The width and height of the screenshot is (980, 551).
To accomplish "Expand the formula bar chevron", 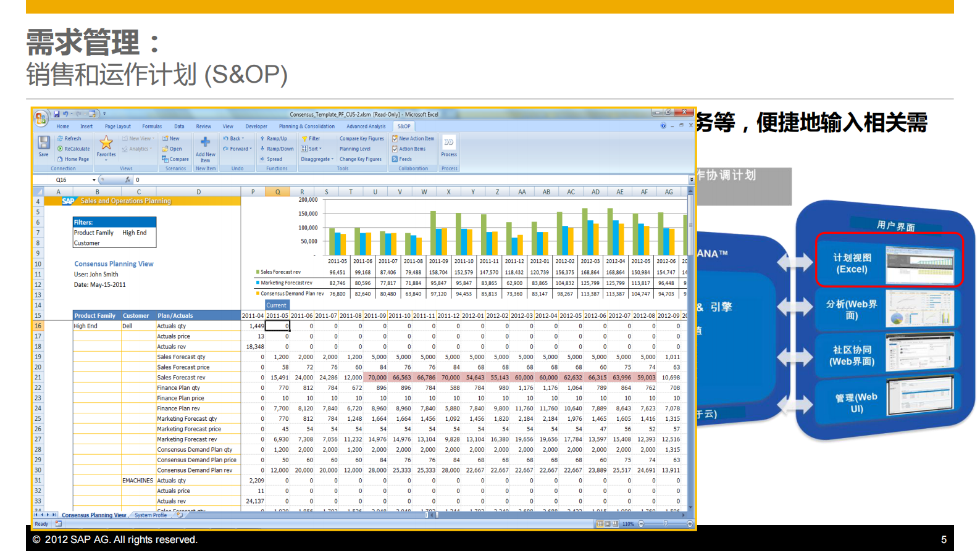I will (692, 180).
